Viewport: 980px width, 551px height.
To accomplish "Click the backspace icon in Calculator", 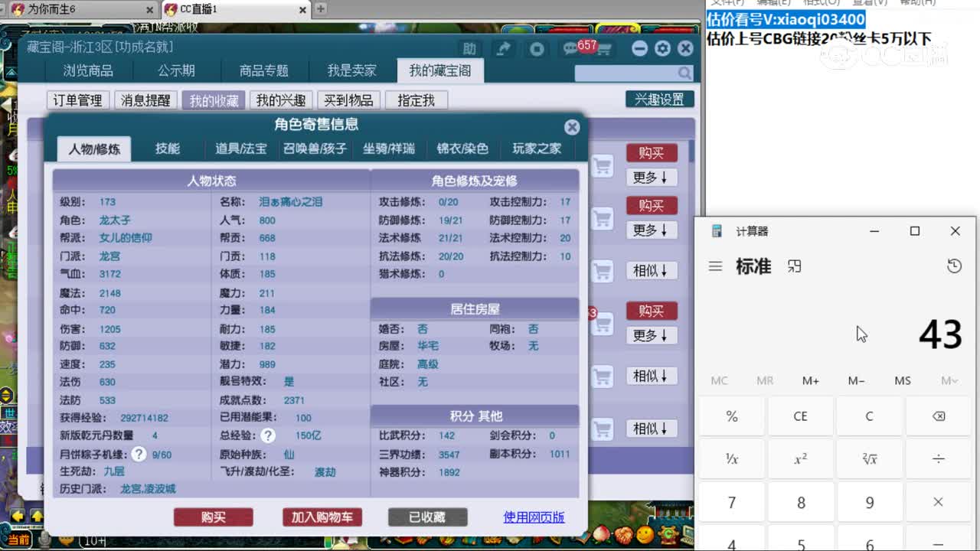I will coord(939,416).
